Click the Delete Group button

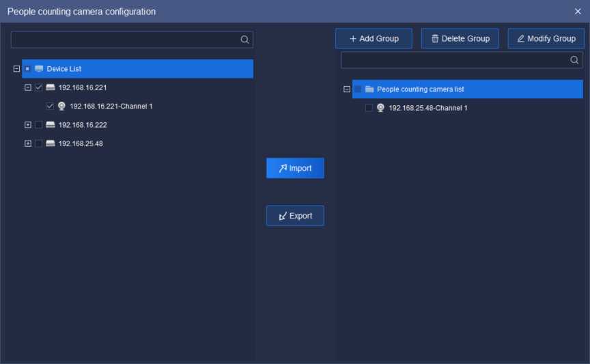click(x=460, y=39)
